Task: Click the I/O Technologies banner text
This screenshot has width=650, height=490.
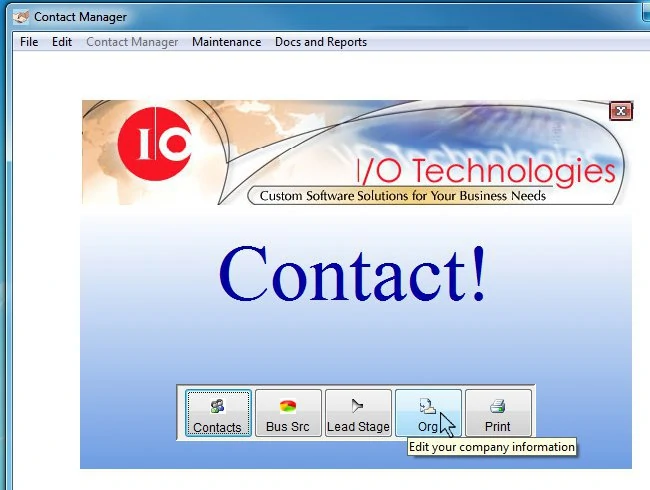Action: coord(485,172)
